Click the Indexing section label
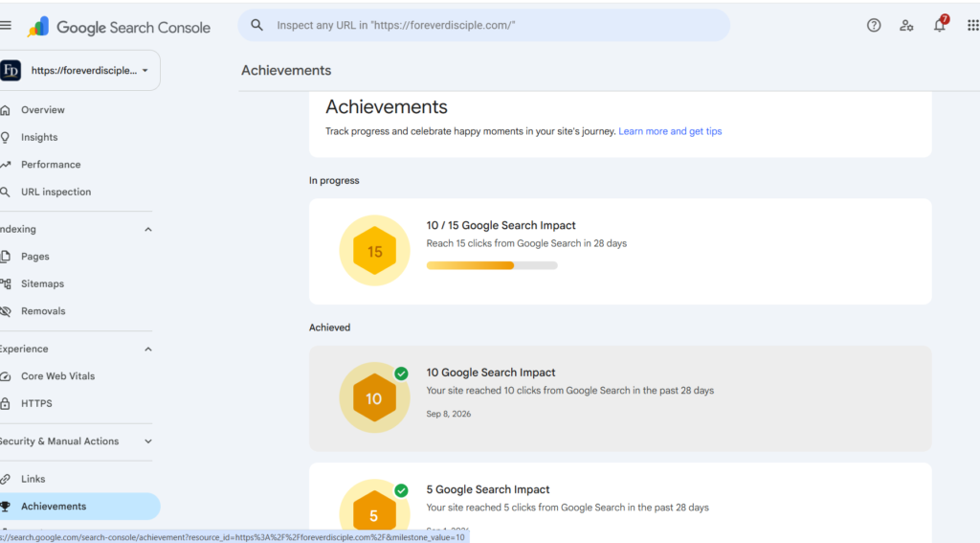Viewport: 980px width, 543px height. click(x=18, y=230)
